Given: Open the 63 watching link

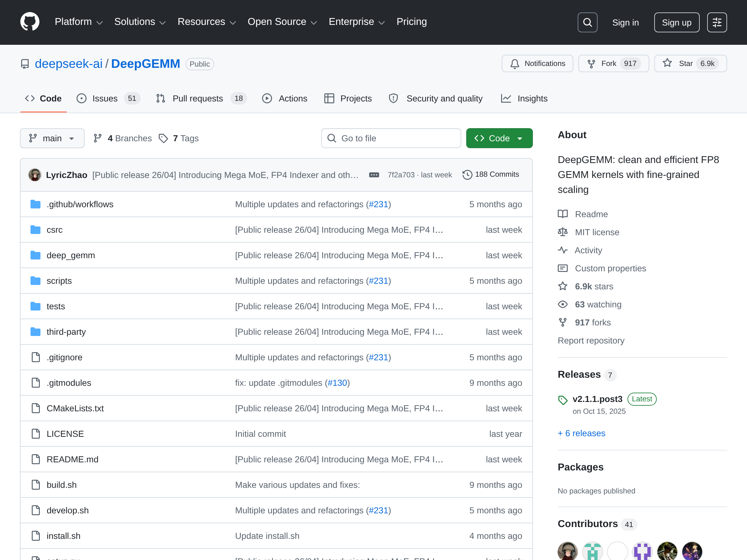Looking at the screenshot, I should click(x=598, y=305).
